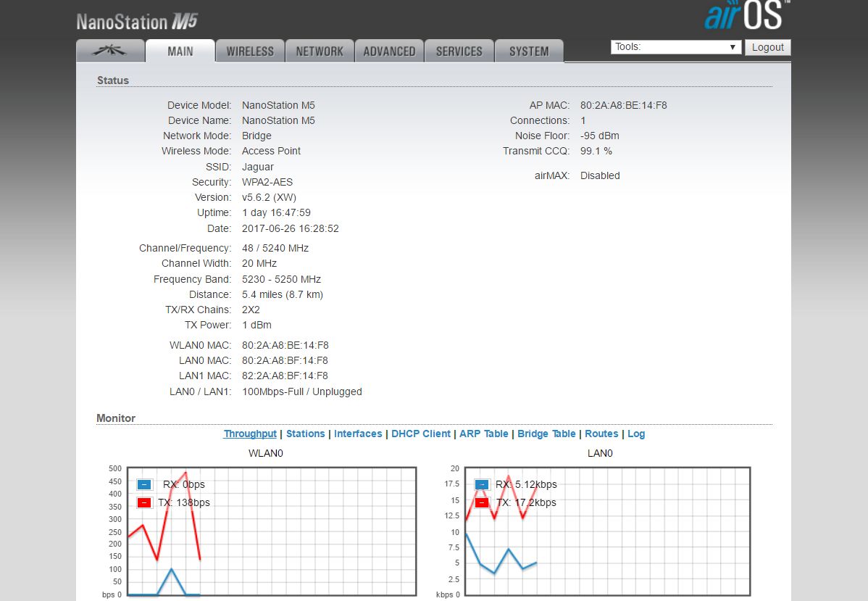The width and height of the screenshot is (868, 601).
Task: Open the Routes link
Action: point(601,434)
